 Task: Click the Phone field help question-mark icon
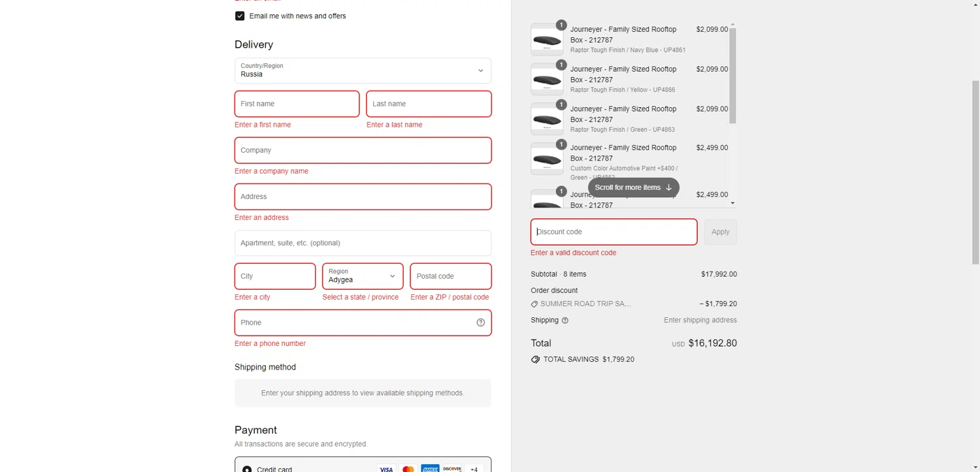[481, 323]
